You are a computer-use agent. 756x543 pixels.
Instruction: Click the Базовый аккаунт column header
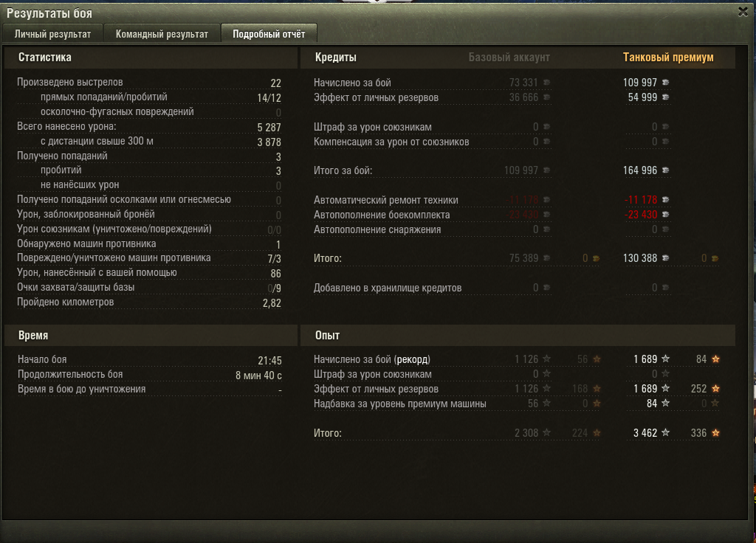coord(509,58)
